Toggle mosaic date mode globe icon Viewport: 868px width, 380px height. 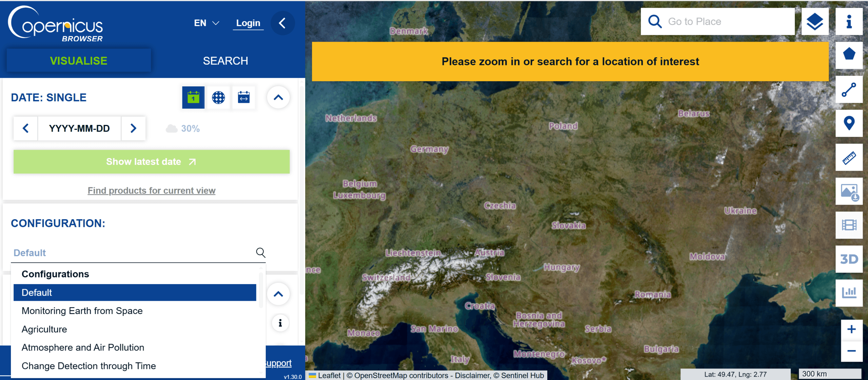(x=218, y=98)
